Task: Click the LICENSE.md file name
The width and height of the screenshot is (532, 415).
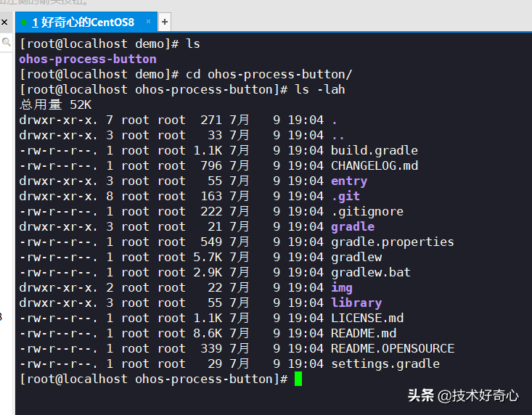Action: coord(367,318)
